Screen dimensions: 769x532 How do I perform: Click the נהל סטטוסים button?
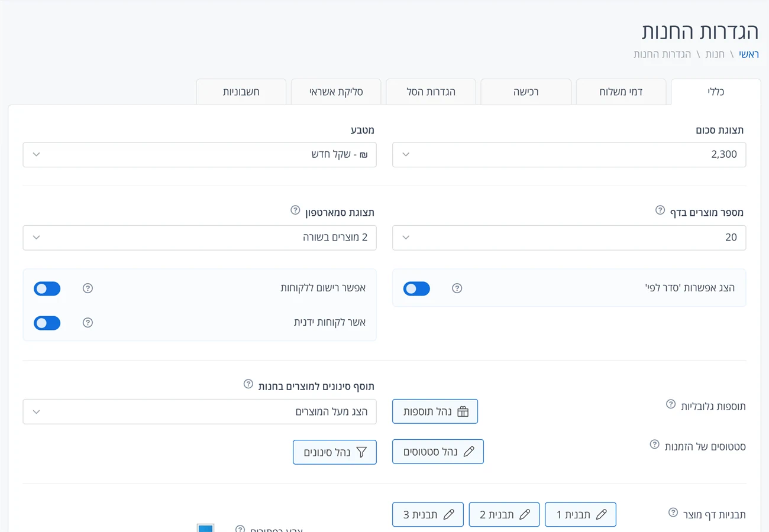tap(438, 452)
